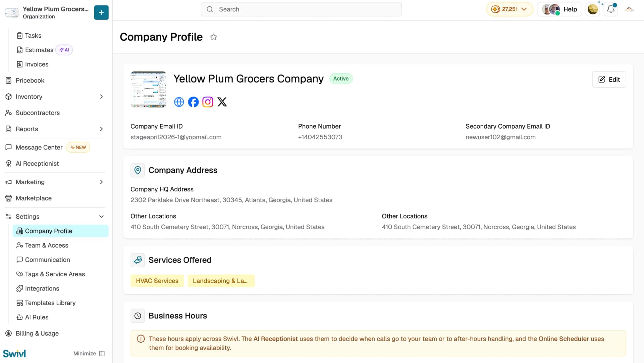Click the 2302 Parklake Drive HQ address
Image resolution: width=644 pixels, height=363 pixels.
[x=231, y=200]
